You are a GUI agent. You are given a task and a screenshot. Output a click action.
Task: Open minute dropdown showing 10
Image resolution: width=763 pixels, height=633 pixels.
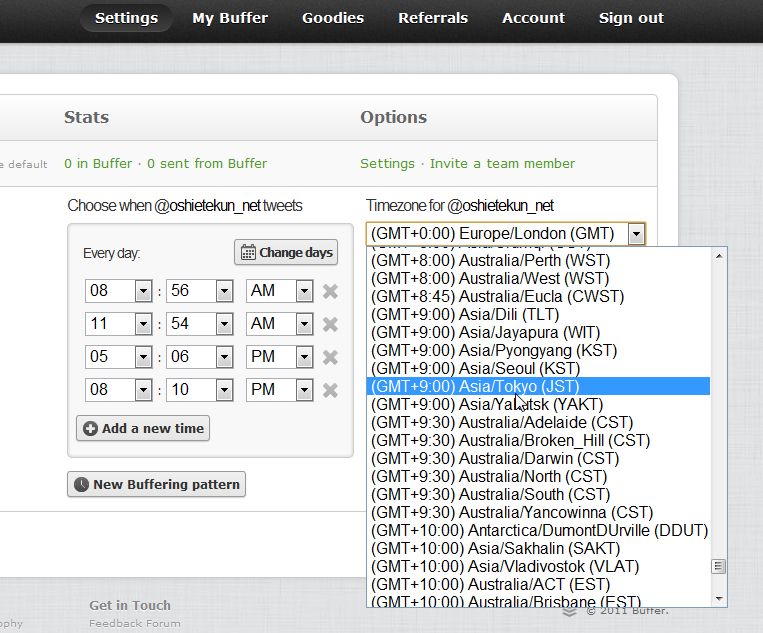[x=200, y=390]
